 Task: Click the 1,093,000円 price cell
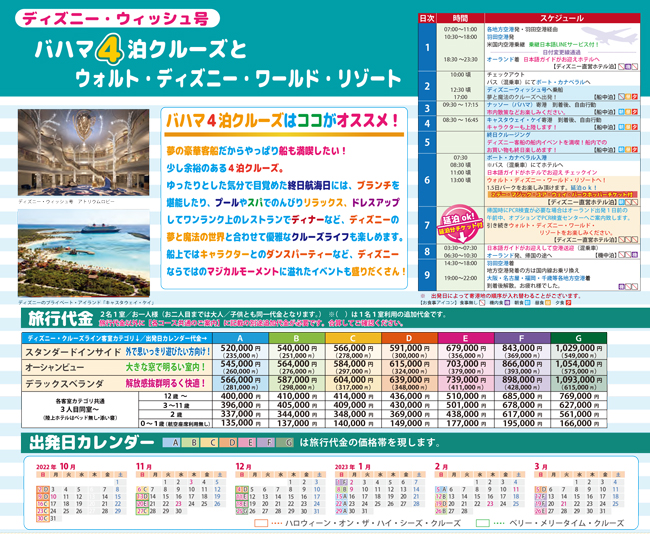point(579,383)
